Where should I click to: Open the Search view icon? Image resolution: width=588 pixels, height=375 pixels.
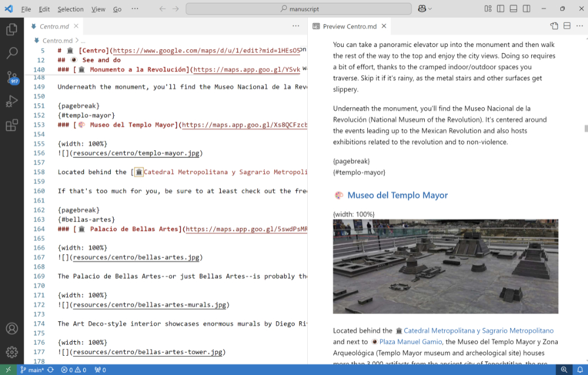12,53
